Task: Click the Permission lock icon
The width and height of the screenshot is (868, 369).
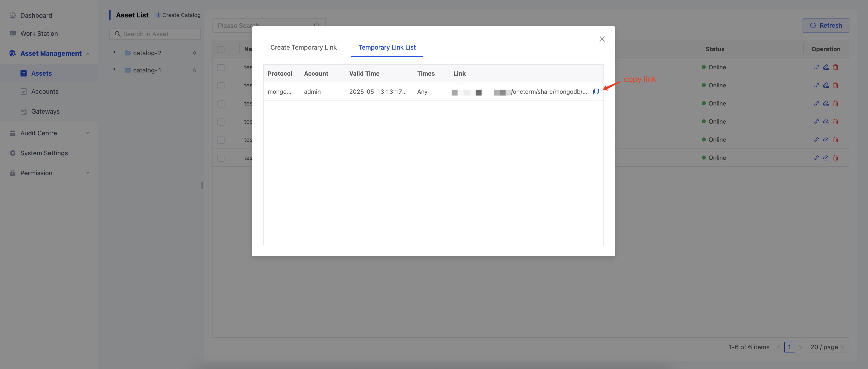Action: click(x=13, y=173)
